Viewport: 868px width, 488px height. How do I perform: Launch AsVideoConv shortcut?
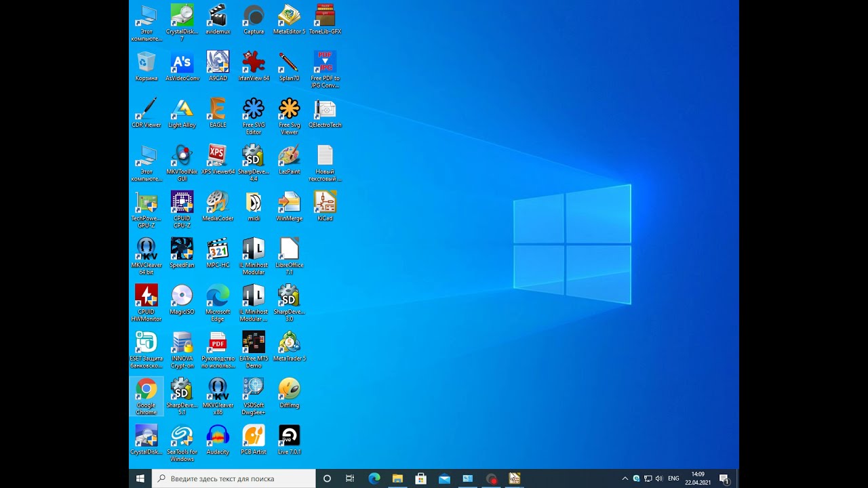[x=182, y=66]
